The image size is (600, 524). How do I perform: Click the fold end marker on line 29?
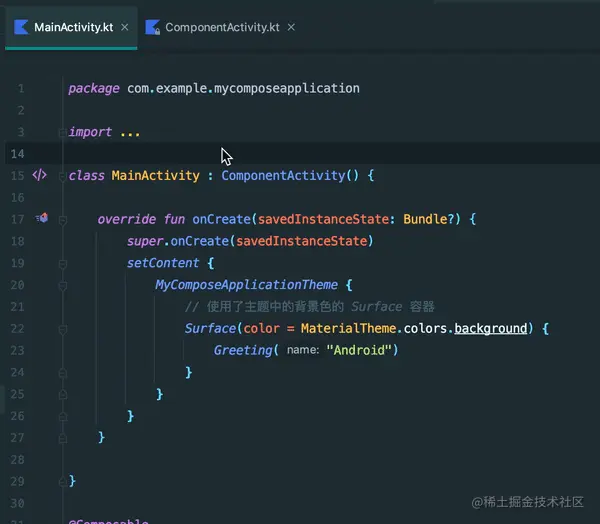pos(63,482)
